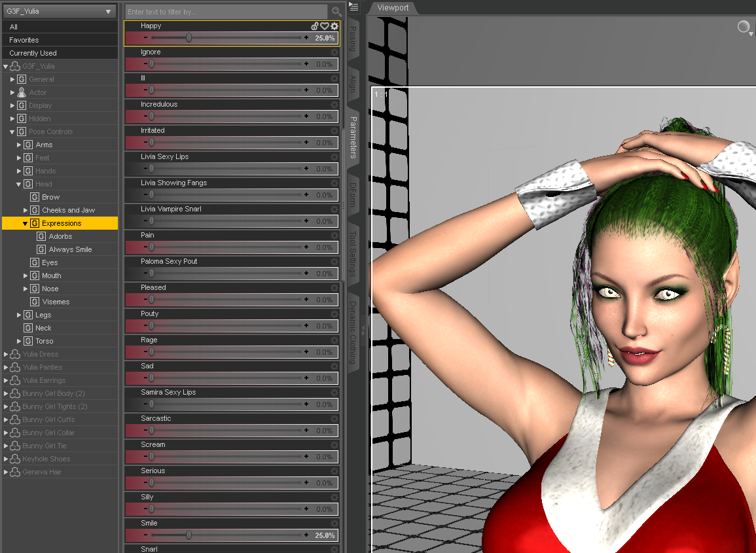Switch to the Align side tab
The height and width of the screenshot is (553, 756).
pyautogui.click(x=353, y=84)
